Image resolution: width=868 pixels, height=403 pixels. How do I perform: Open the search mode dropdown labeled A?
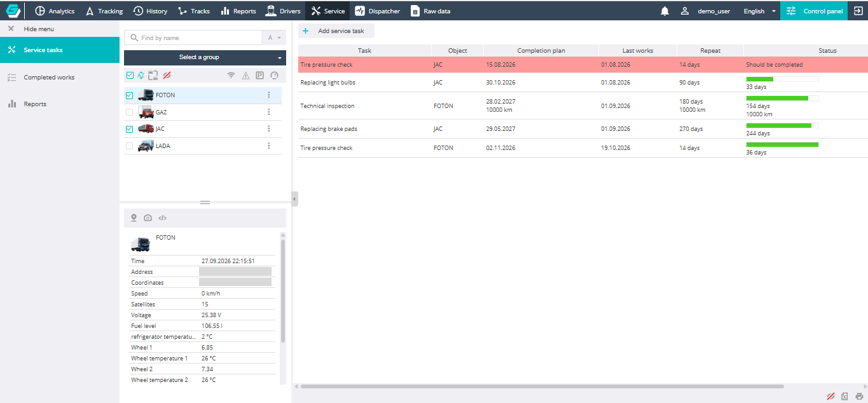coord(274,38)
